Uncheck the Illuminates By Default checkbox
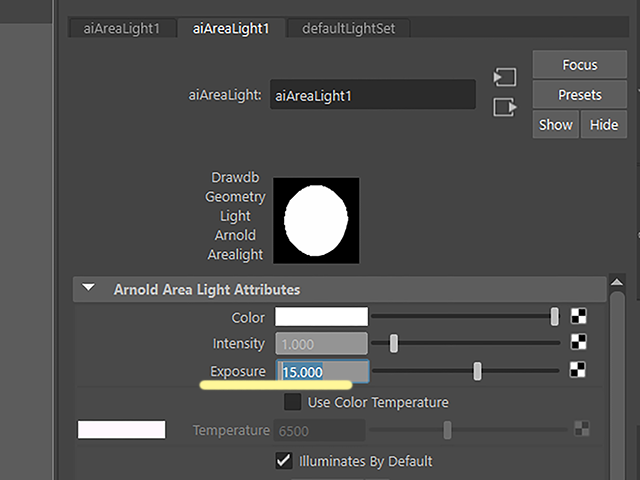This screenshot has height=480, width=640. tap(284, 461)
